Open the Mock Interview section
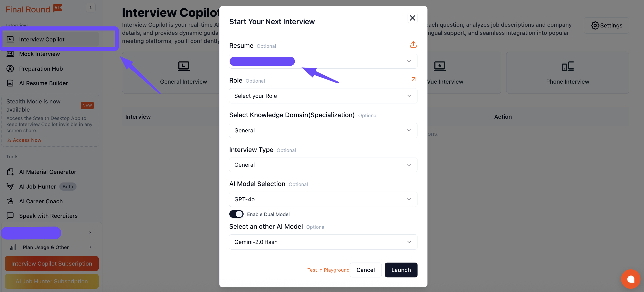Image resolution: width=644 pixels, height=292 pixels. click(39, 54)
